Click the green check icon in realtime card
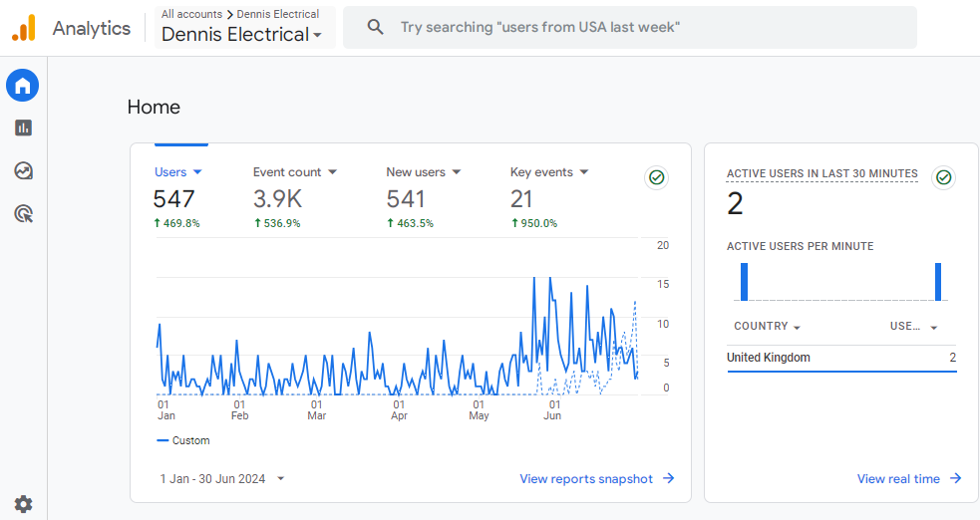This screenshot has width=980, height=520. [943, 178]
